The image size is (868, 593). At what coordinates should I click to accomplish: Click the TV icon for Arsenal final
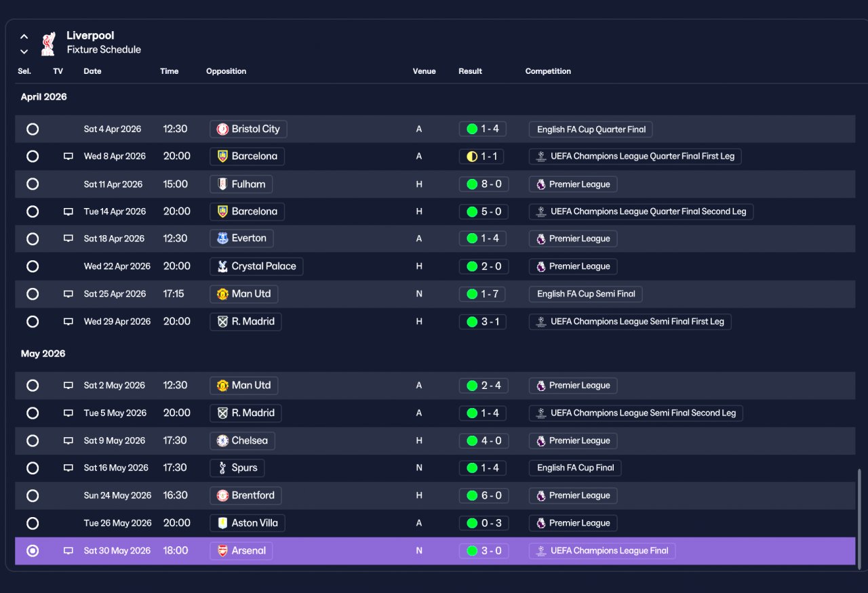click(x=68, y=551)
